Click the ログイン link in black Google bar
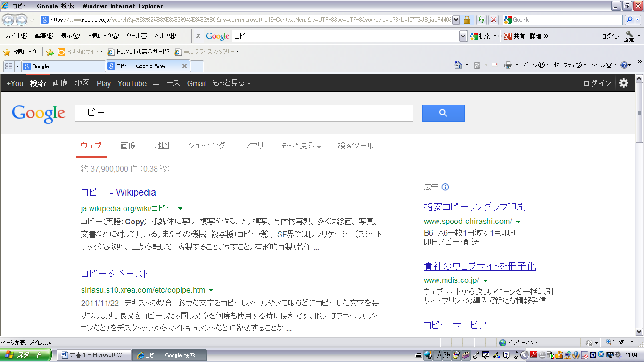The width and height of the screenshot is (644, 362). coord(597,83)
